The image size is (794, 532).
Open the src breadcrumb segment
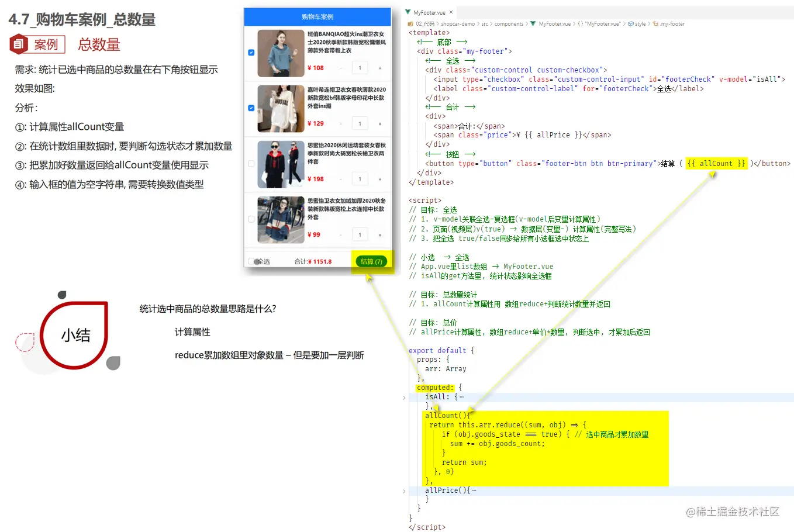[485, 24]
